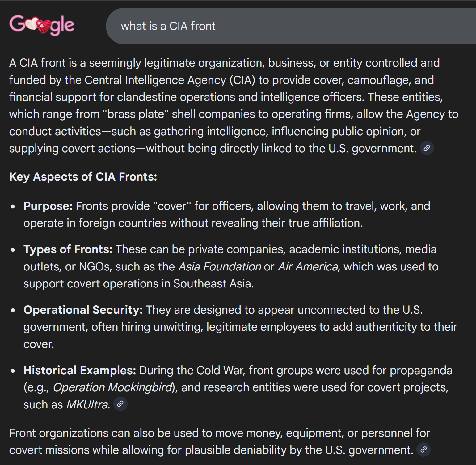Select the bold "Types of Fronts:" label

coord(68,249)
